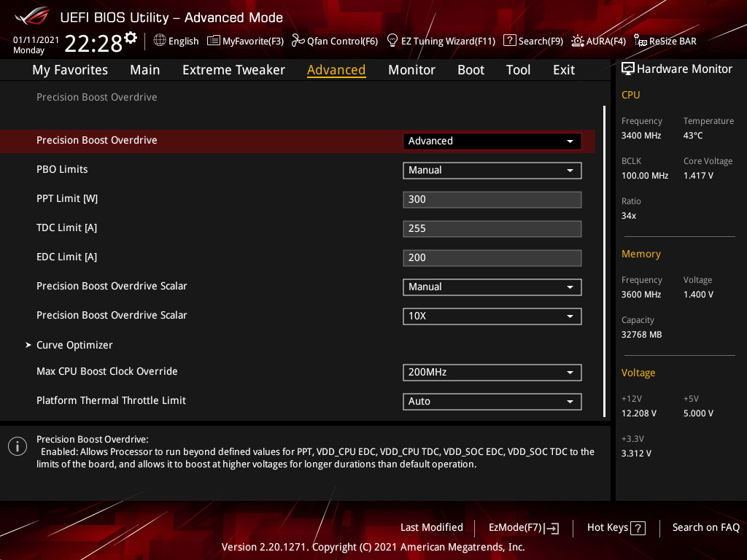Expand the Curve Optimizer submenu
Viewport: 747px width, 560px height.
[74, 345]
